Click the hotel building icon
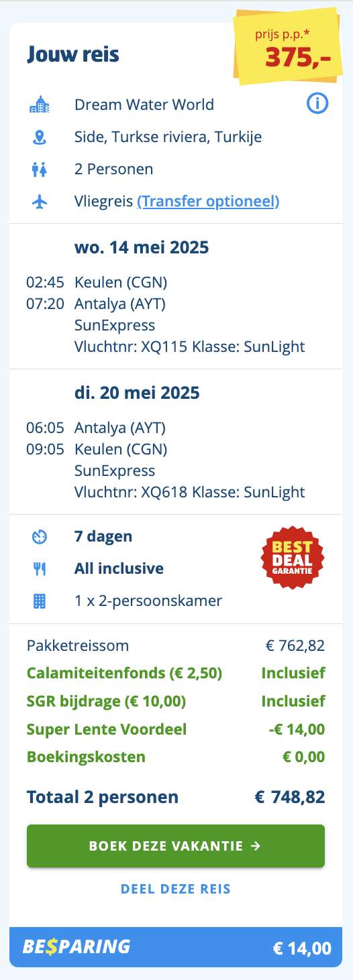This screenshot has width=353, height=980. click(x=40, y=105)
